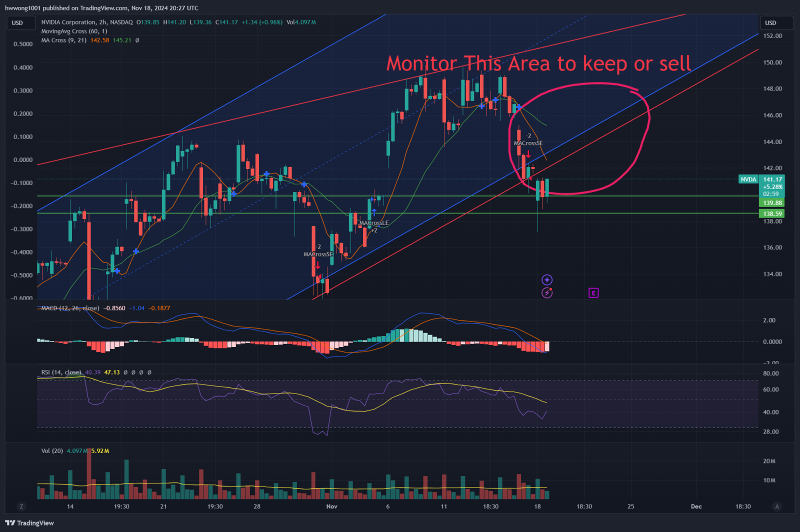
Task: Click the -1.04 MACD signal value
Action: 137,308
